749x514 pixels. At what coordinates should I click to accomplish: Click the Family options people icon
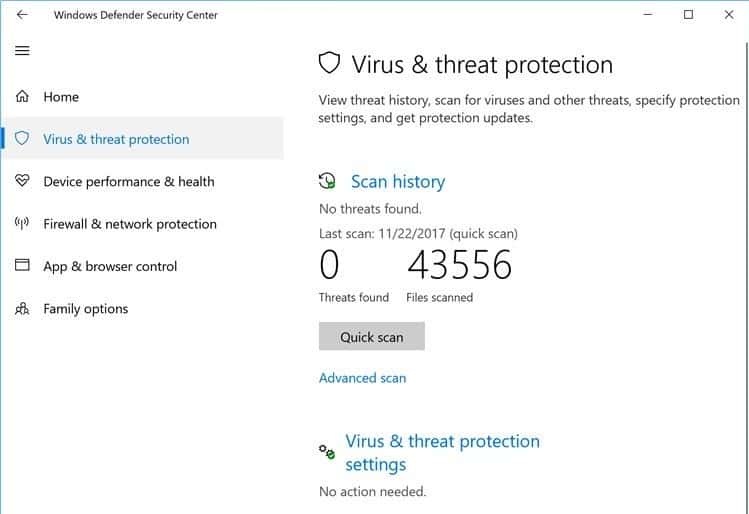pyautogui.click(x=22, y=309)
